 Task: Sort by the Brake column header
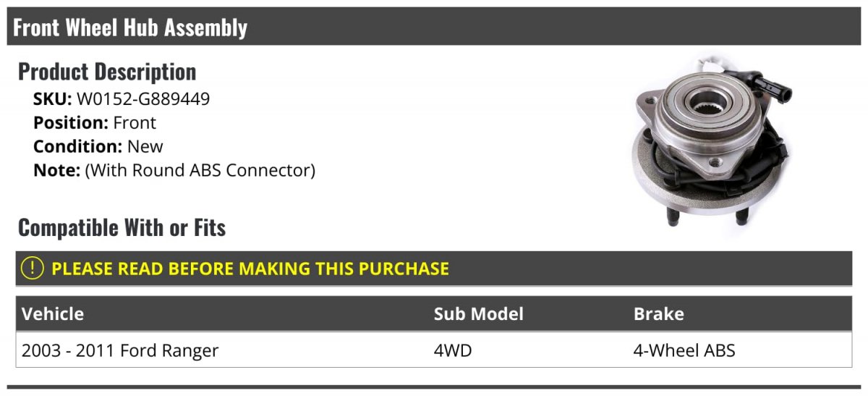click(x=658, y=314)
